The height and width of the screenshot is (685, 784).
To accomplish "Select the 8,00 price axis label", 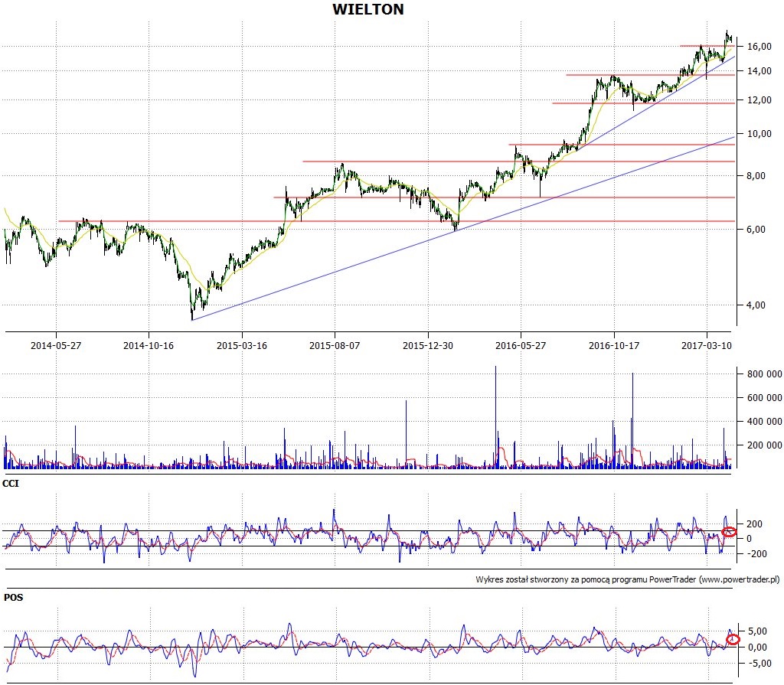I will 756,175.
